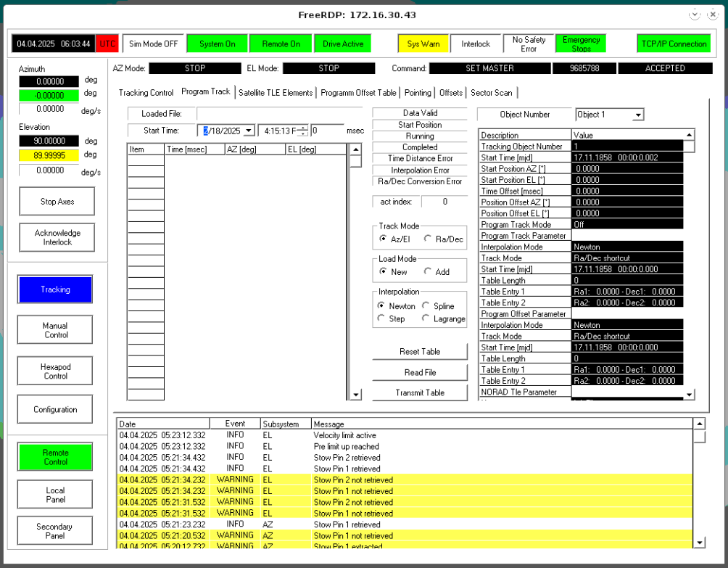Click the Message column header in log
This screenshot has width=728, height=568.
click(x=502, y=424)
